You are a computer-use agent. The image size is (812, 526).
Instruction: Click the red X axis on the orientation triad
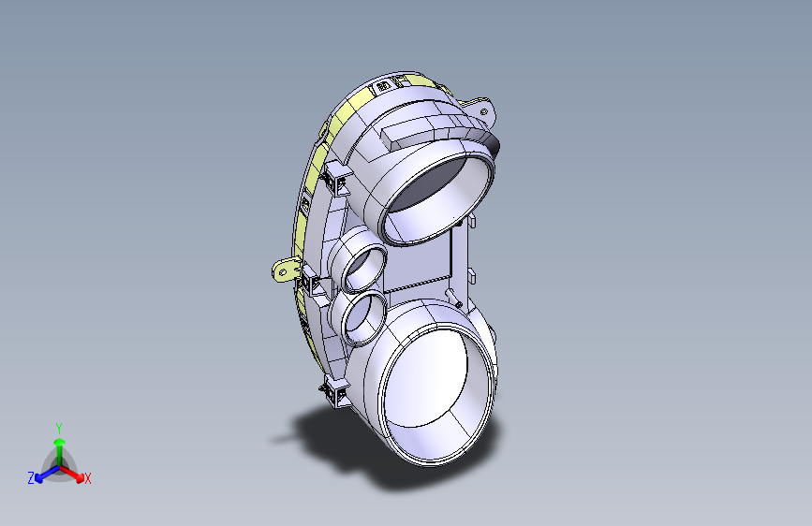click(x=73, y=474)
